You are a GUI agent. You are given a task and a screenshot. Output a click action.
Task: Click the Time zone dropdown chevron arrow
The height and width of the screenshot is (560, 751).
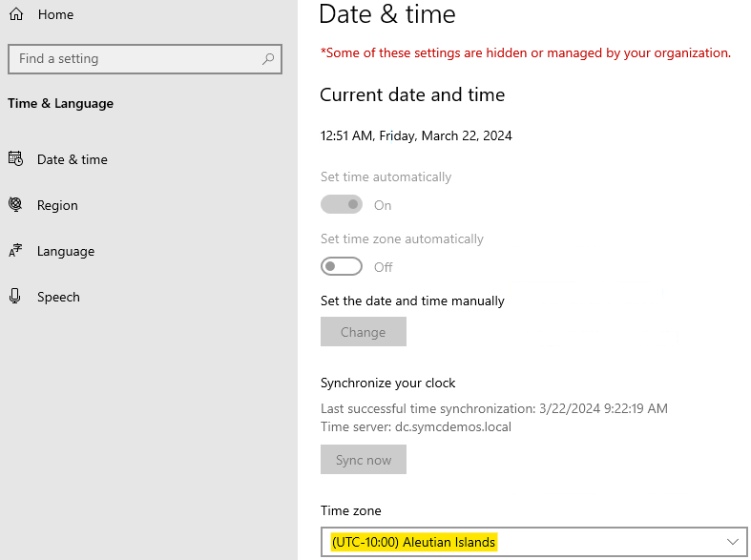(733, 542)
